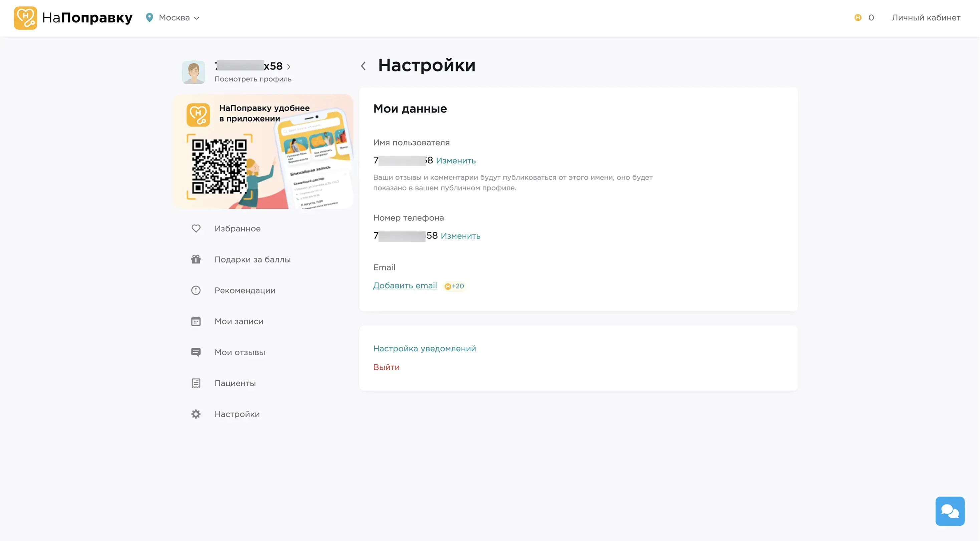Click the speech bubble icon for Мои отзывы
Viewport: 980px width, 541px height.
tap(196, 352)
